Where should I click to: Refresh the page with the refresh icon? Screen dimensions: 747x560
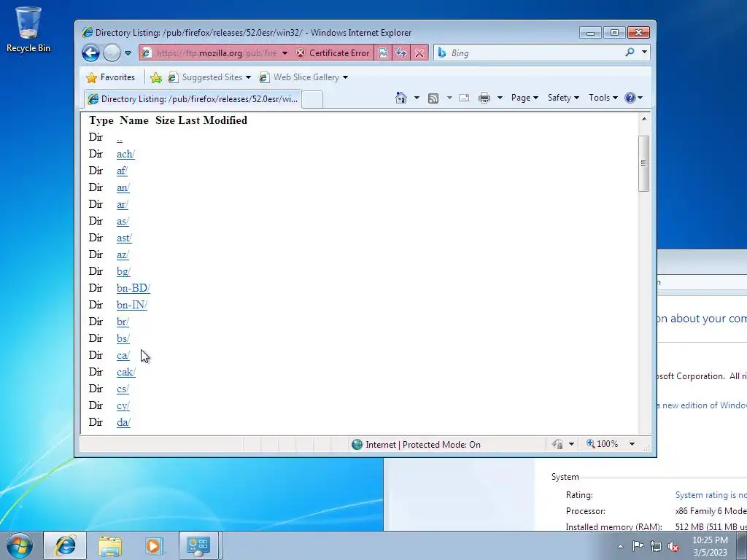tap(401, 52)
